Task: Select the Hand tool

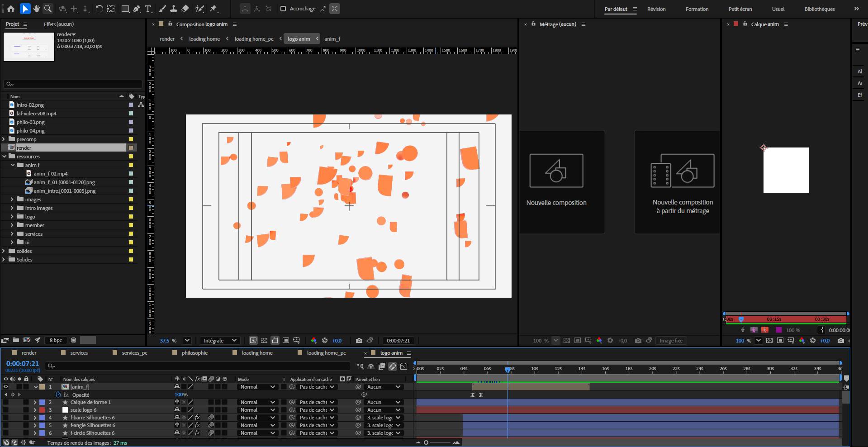Action: [x=36, y=9]
